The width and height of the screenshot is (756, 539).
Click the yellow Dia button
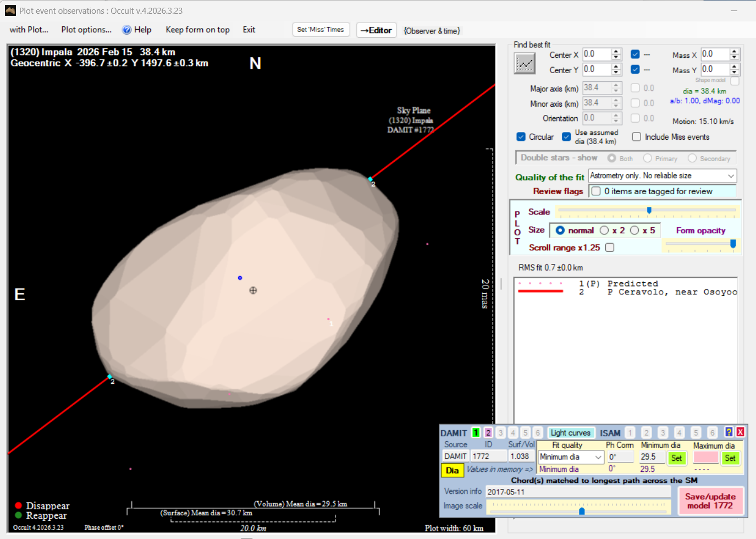click(x=452, y=470)
